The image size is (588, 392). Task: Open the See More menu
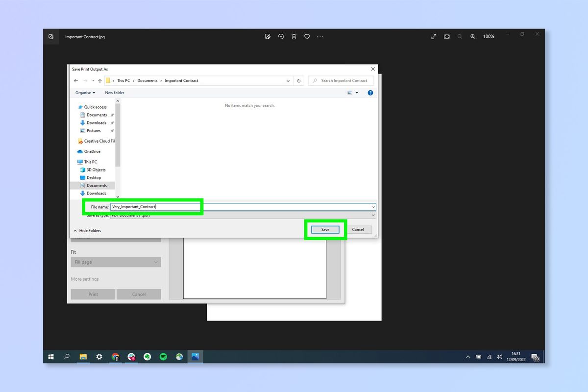click(320, 36)
